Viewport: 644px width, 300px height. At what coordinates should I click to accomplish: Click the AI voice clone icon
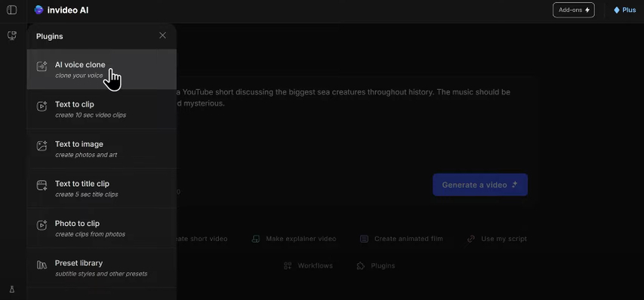click(42, 66)
